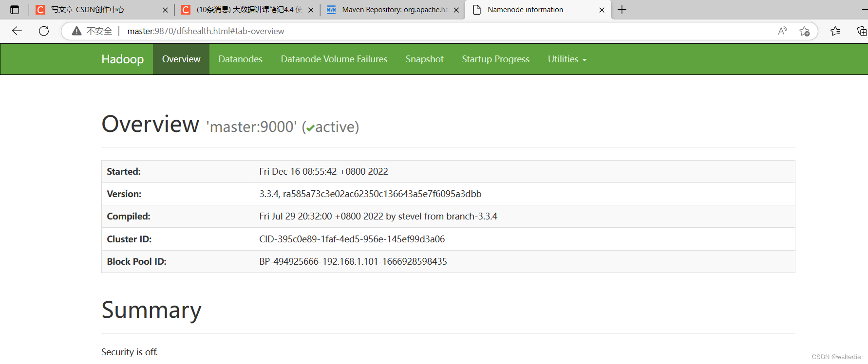Viewport: 868px width, 364px height.
Task: Close the 大数据讲课笔记4.4 tab
Action: 311,10
